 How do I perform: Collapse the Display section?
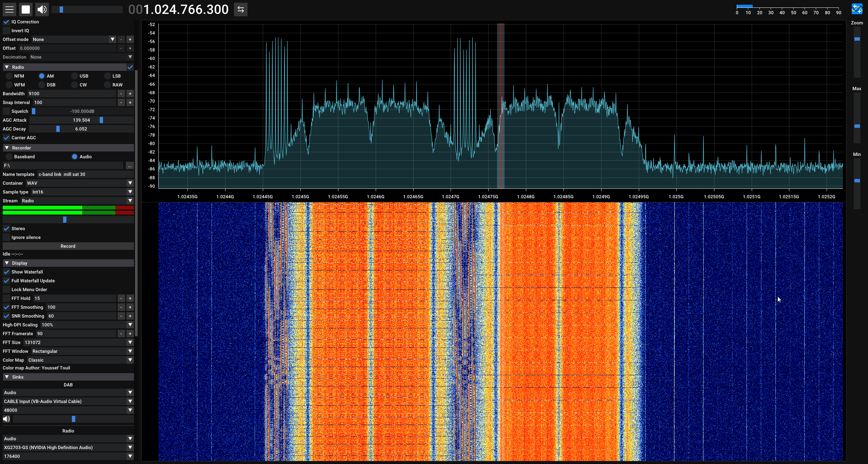(6, 263)
